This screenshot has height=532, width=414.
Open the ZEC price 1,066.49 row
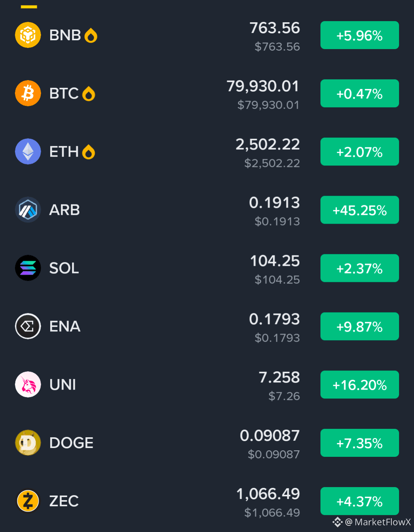(207, 501)
